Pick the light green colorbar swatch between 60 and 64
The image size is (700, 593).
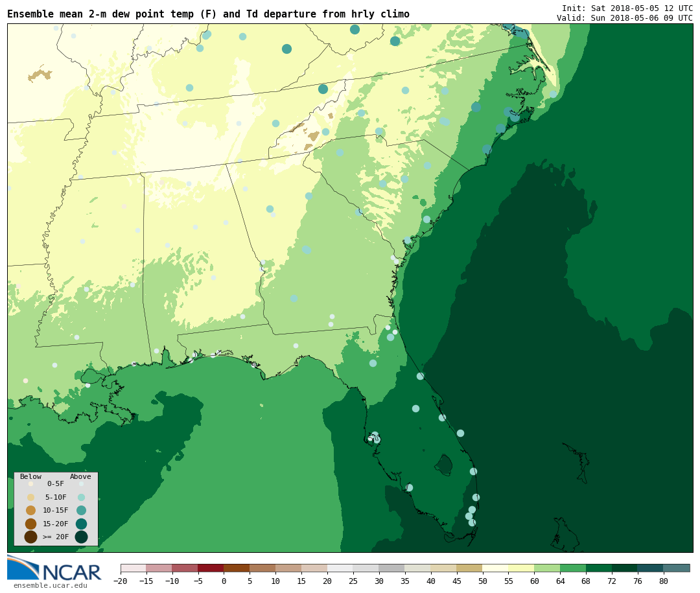tap(547, 568)
